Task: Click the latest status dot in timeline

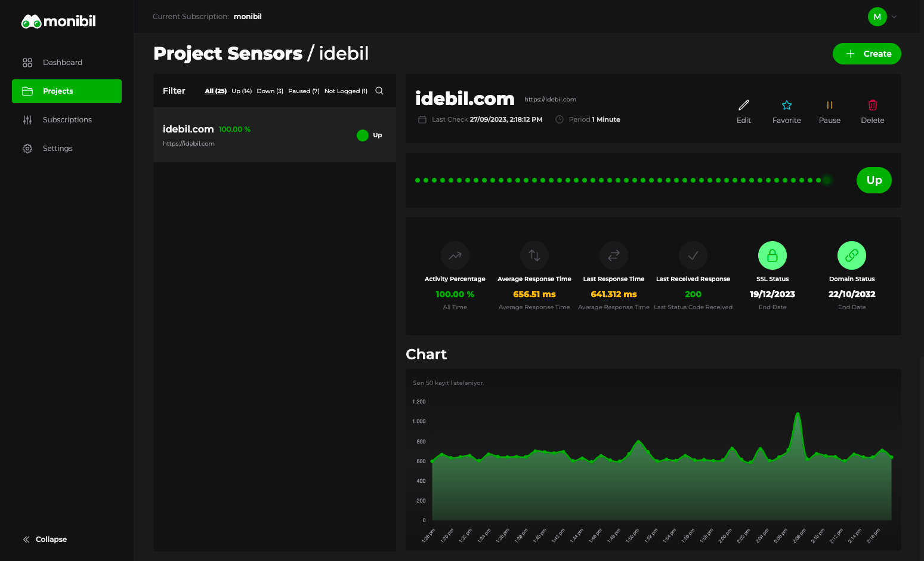Action: [x=827, y=180]
